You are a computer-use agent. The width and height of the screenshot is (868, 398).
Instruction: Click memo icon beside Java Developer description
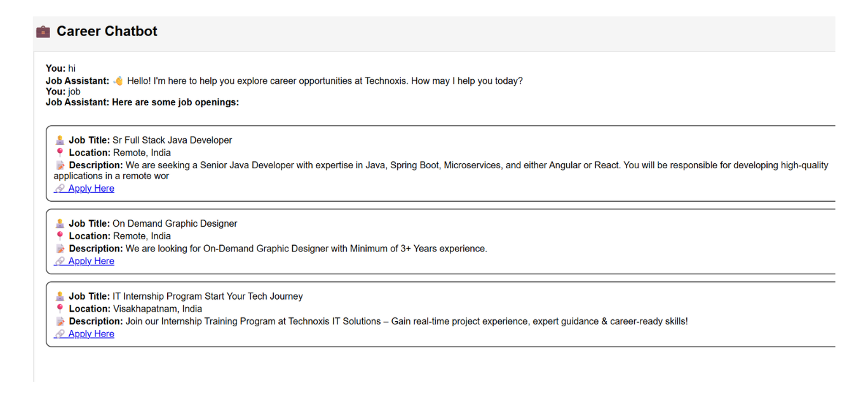click(60, 166)
